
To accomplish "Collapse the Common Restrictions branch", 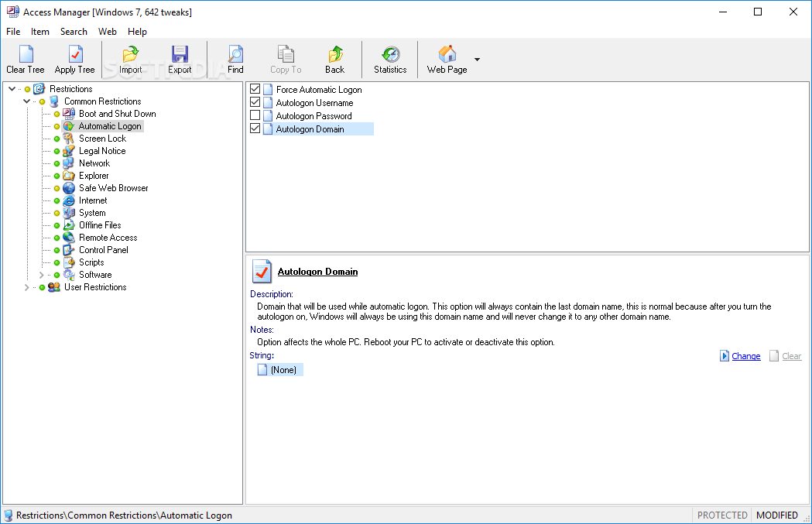I will (x=26, y=101).
